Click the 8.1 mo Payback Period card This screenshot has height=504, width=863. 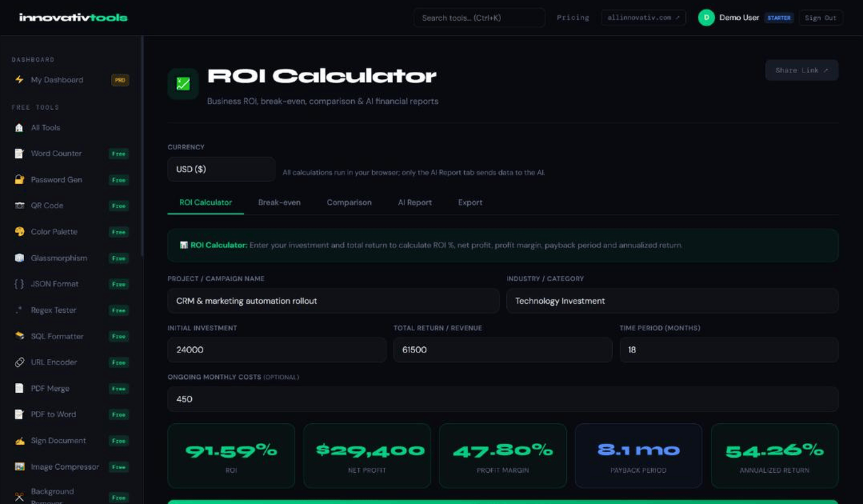[638, 456]
